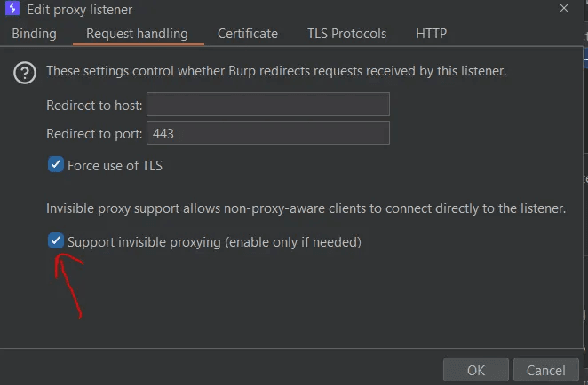Switch to the HTTP tab
The height and width of the screenshot is (385, 588).
coord(431,34)
